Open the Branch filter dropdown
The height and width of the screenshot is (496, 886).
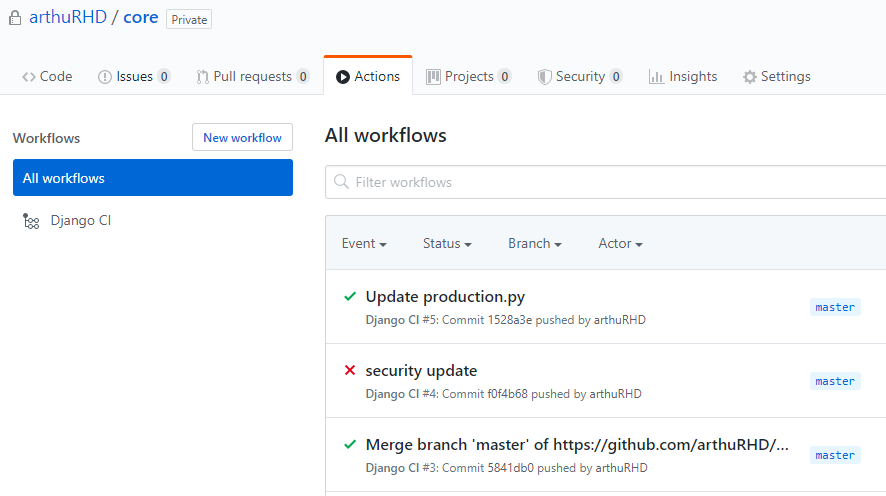click(534, 244)
